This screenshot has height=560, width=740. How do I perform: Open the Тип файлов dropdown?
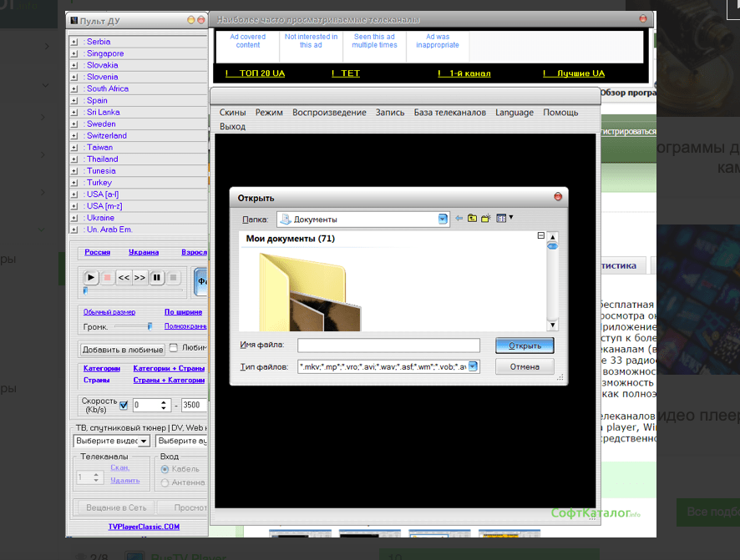click(473, 366)
